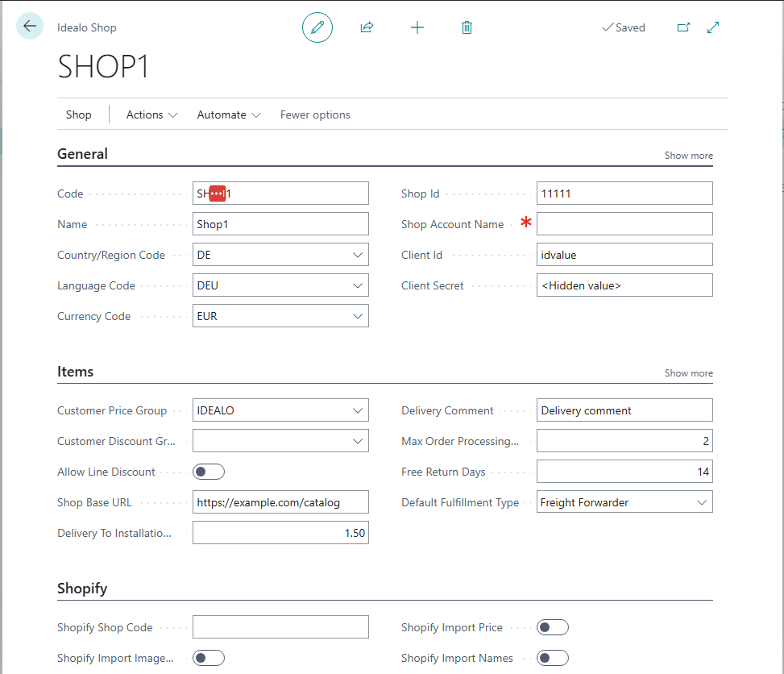784x674 pixels.
Task: Enable Shopify Import Price toggle
Action: [553, 627]
